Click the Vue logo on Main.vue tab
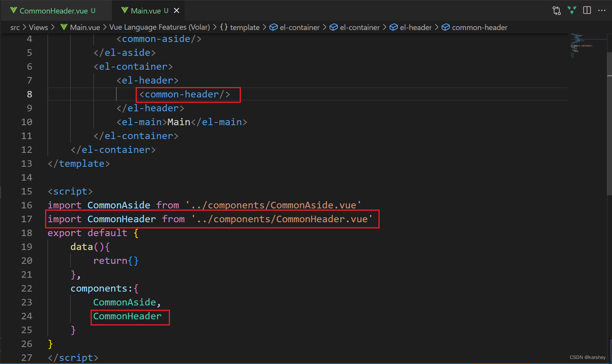Screen dimensions: 612x364 [124, 10]
